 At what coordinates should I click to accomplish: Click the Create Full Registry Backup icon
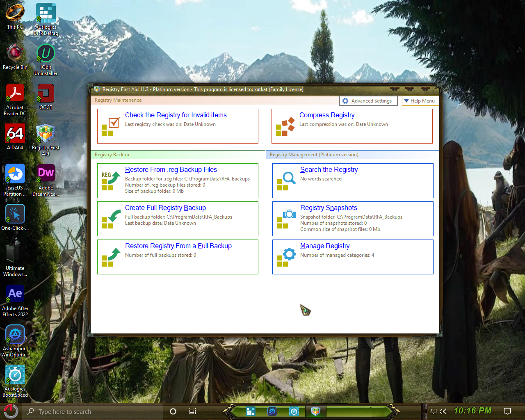coord(110,219)
